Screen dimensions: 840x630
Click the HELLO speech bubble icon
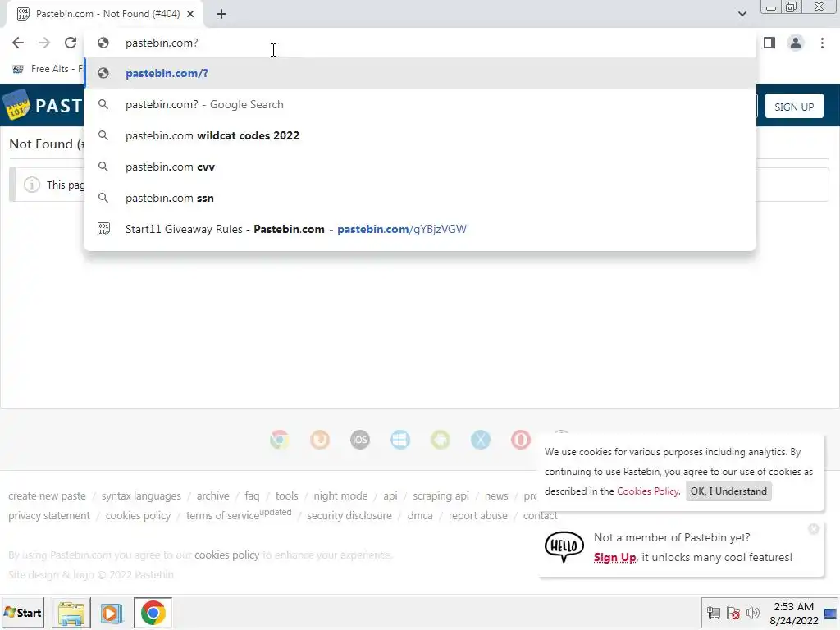coord(564,547)
